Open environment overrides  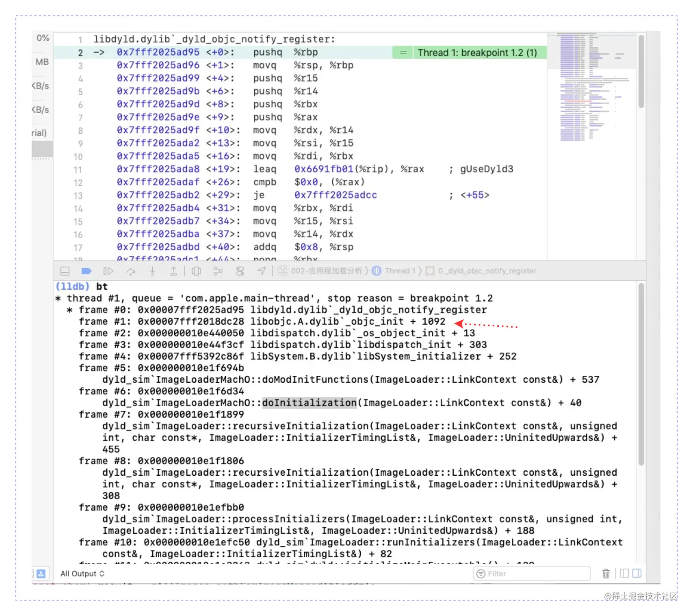(240, 271)
